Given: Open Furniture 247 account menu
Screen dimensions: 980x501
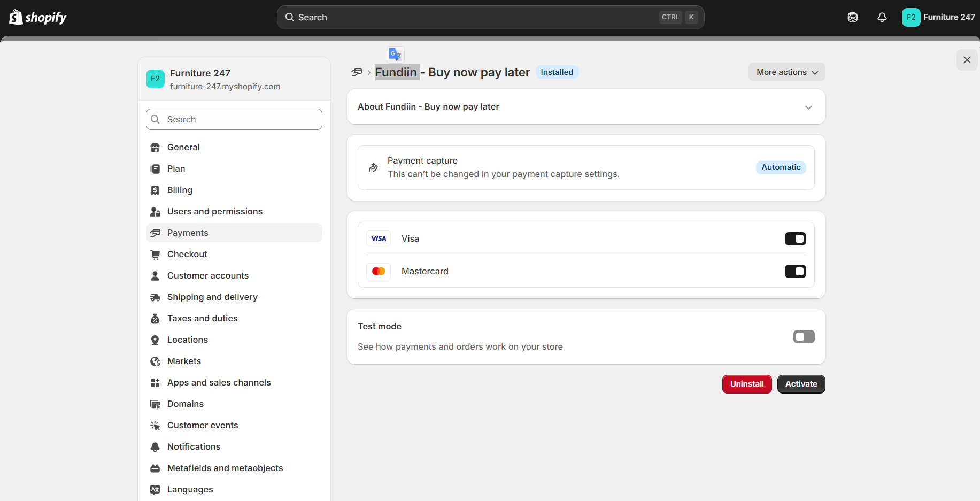Looking at the screenshot, I should point(938,17).
